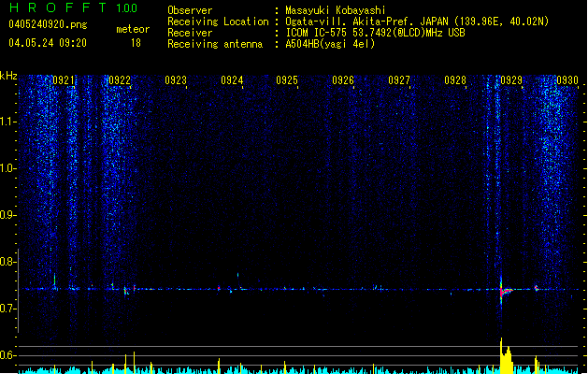Click the 0.7 kHz axis label
The image size is (588, 374).
pyautogui.click(x=7, y=309)
